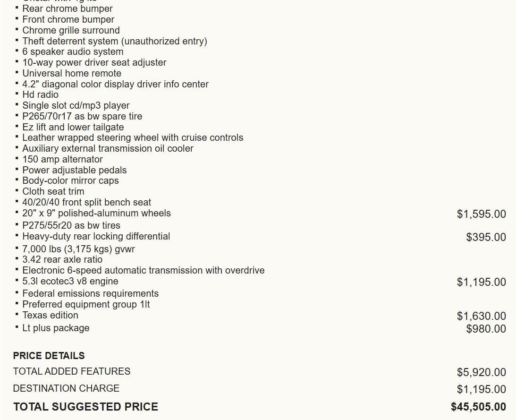
Task: Select the Theft deterrent system feature text
Action: (115, 41)
